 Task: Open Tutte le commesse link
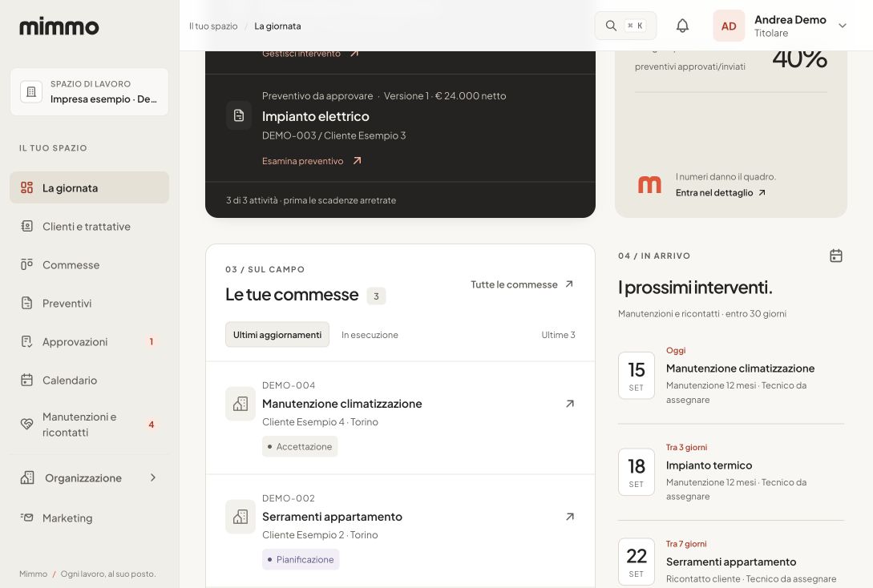coord(514,284)
